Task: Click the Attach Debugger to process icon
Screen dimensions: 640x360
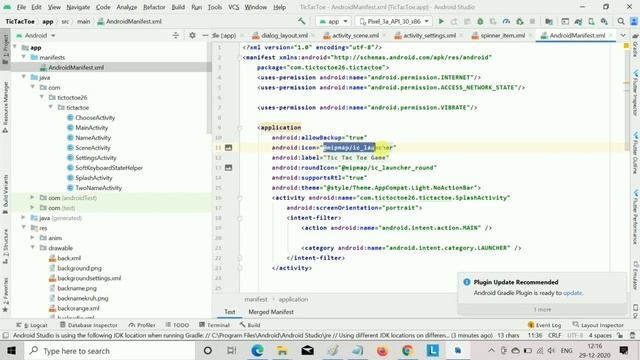Action: 519,21
